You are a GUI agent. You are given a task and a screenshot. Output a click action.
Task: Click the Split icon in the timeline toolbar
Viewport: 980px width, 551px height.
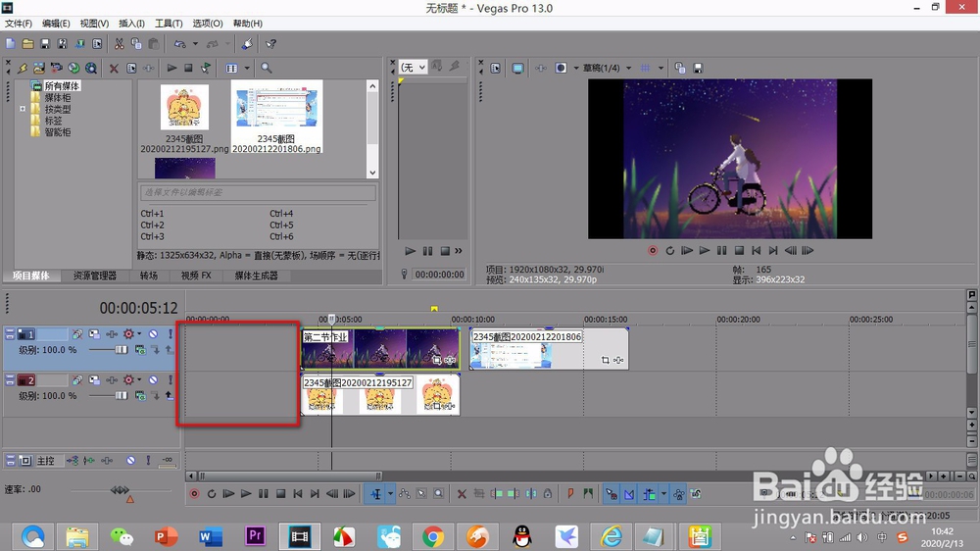tap(530, 494)
